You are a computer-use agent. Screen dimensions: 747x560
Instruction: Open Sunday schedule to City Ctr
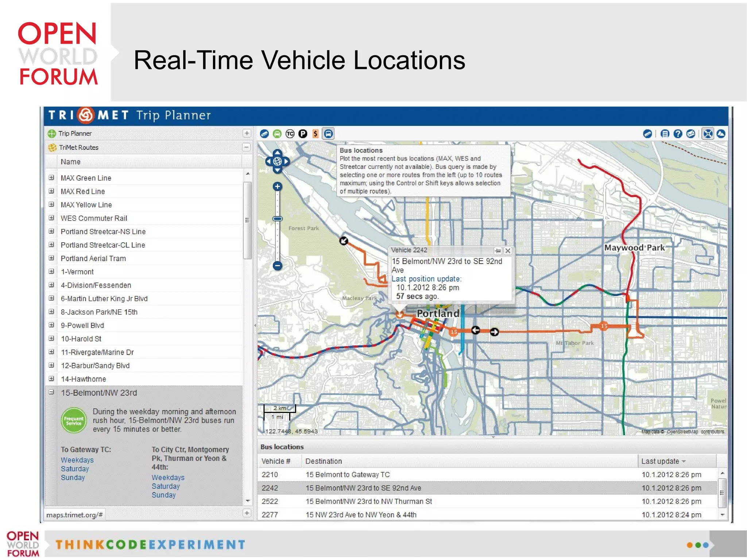tap(163, 495)
